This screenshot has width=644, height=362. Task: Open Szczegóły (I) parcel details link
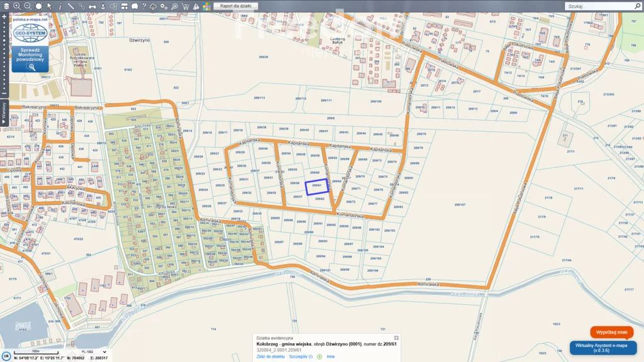point(301,356)
